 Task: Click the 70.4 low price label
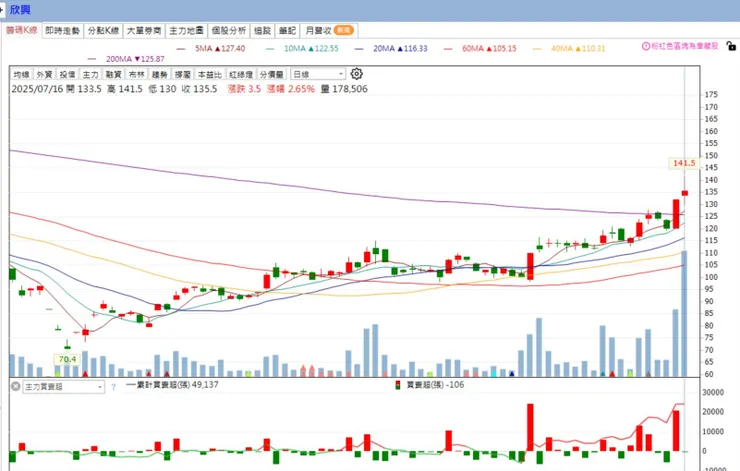pos(67,360)
